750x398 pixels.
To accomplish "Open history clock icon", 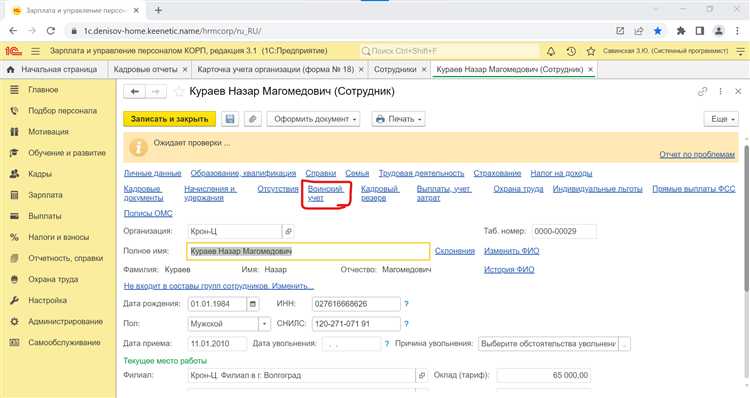I will 571,51.
